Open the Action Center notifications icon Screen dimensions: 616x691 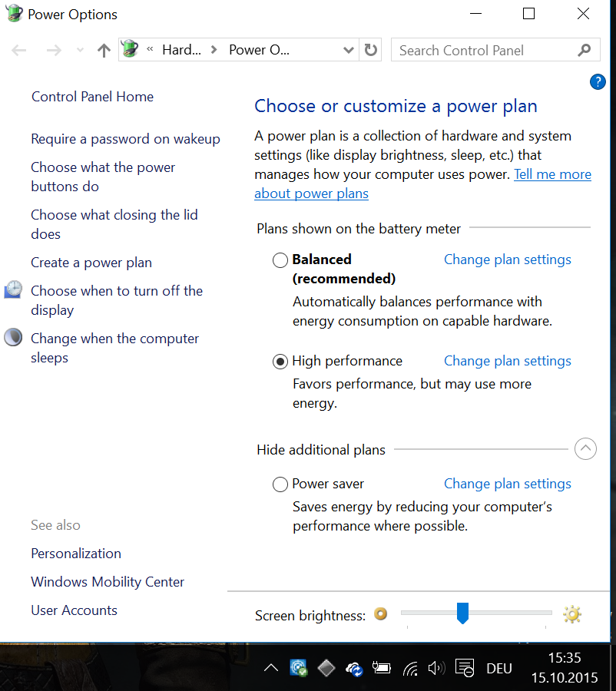point(464,668)
